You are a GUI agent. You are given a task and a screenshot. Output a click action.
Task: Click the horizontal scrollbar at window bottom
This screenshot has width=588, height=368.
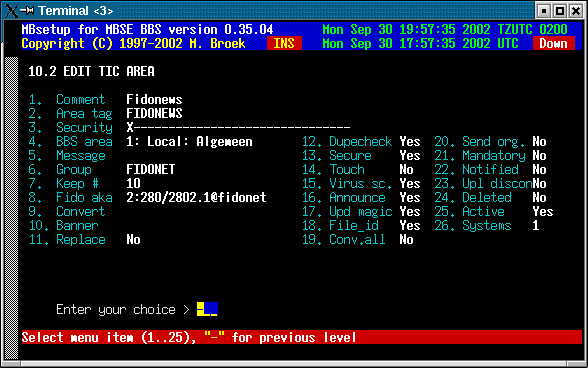(294, 363)
